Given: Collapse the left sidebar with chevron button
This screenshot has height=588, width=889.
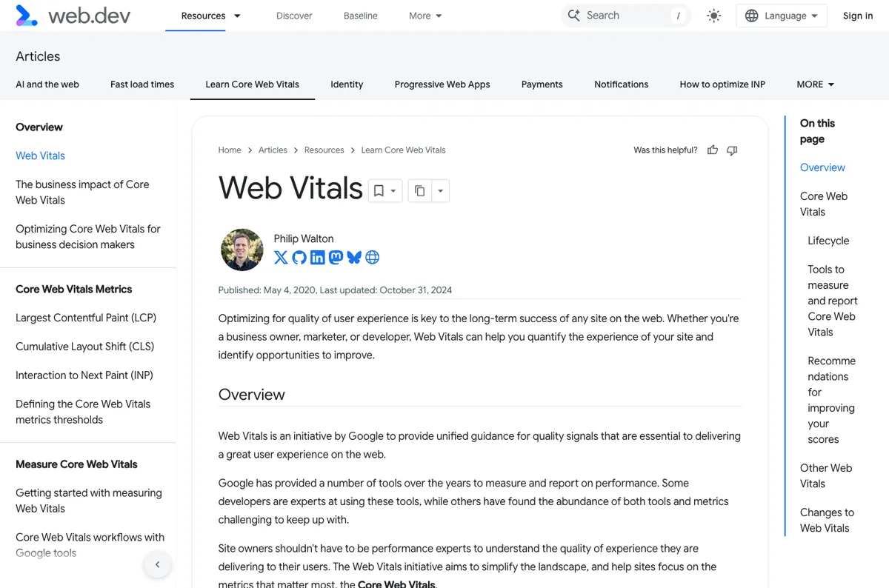Looking at the screenshot, I should click(x=157, y=564).
